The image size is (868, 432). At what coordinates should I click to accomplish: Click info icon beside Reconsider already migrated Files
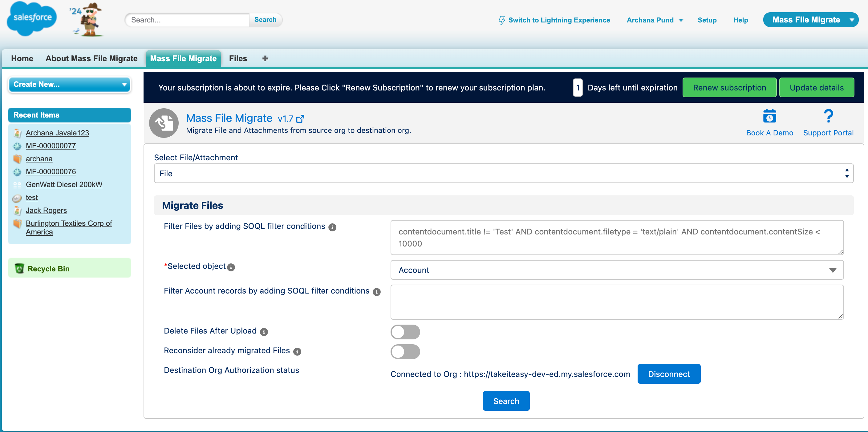point(297,351)
